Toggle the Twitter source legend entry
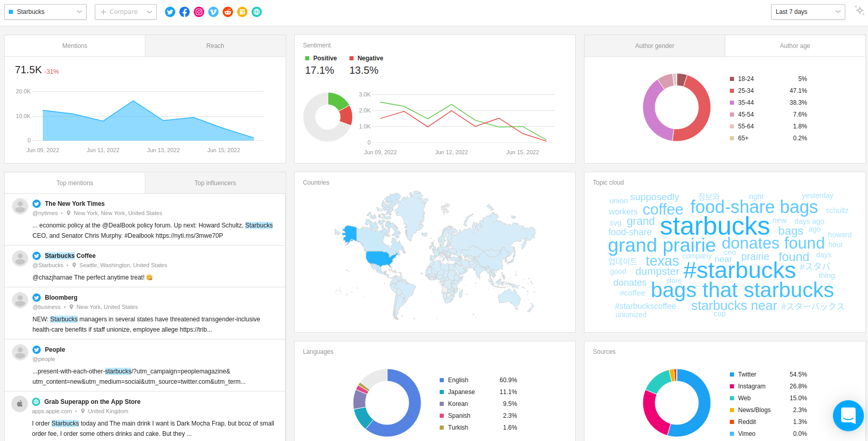Viewport: 868px width, 441px height. pos(769,374)
